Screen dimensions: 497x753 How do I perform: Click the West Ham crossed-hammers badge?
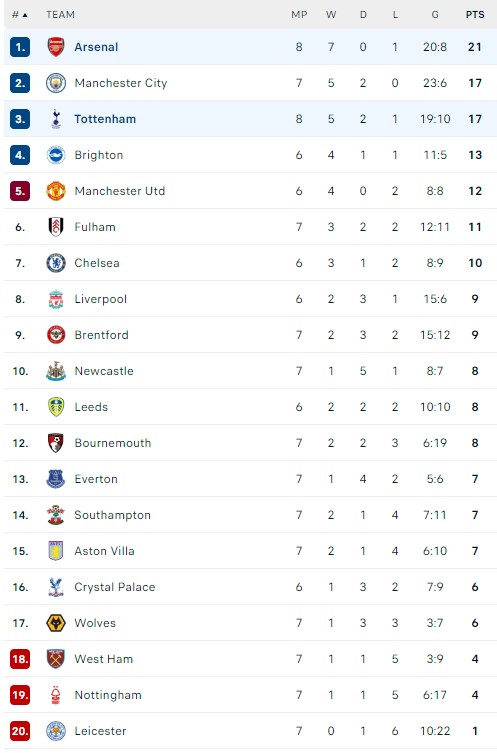(x=56, y=659)
